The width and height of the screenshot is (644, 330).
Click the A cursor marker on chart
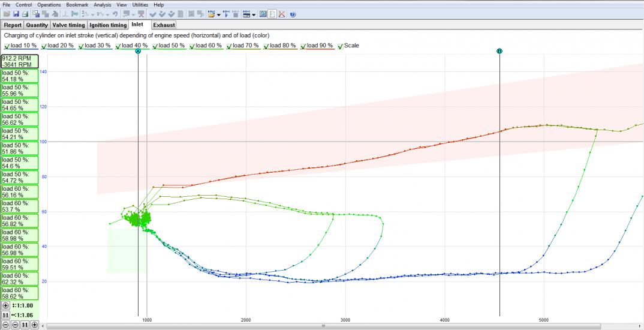pyautogui.click(x=138, y=52)
